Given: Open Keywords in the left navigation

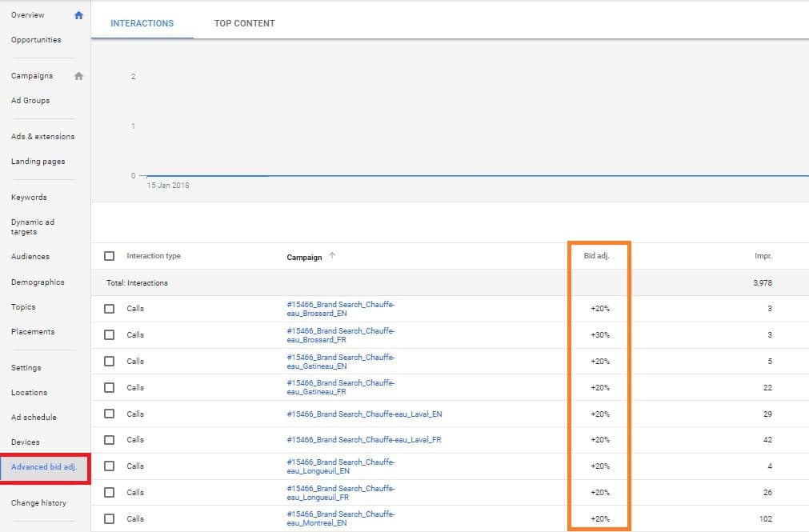Looking at the screenshot, I should [29, 198].
